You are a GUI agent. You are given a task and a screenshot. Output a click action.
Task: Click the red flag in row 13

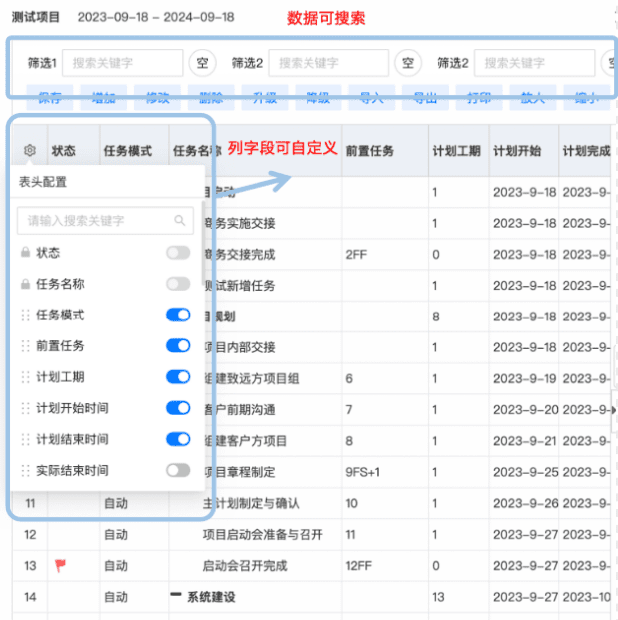(60, 565)
